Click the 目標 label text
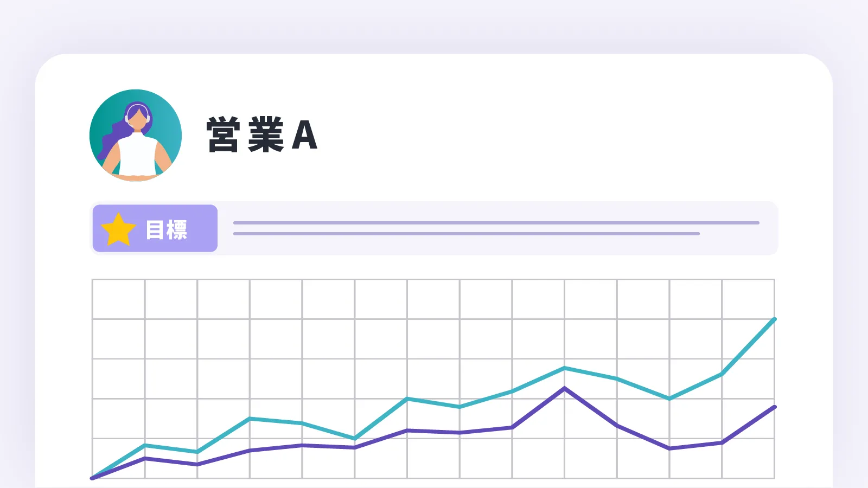The image size is (868, 488). pyautogui.click(x=167, y=229)
